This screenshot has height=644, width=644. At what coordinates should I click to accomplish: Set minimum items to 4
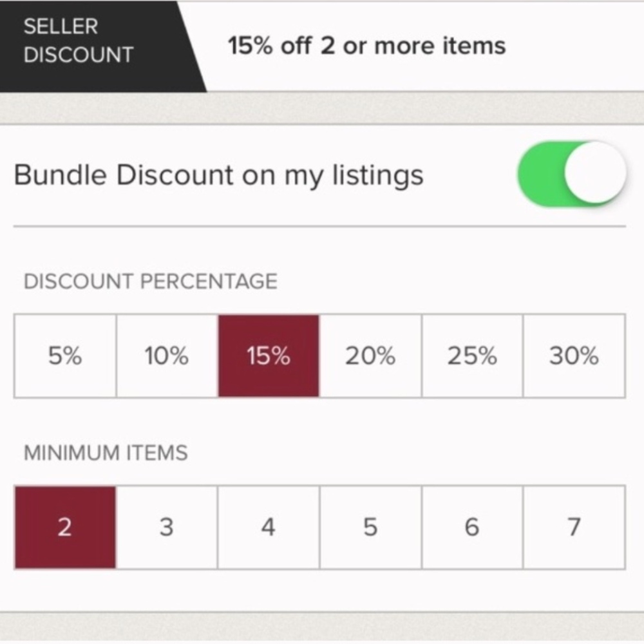[268, 527]
